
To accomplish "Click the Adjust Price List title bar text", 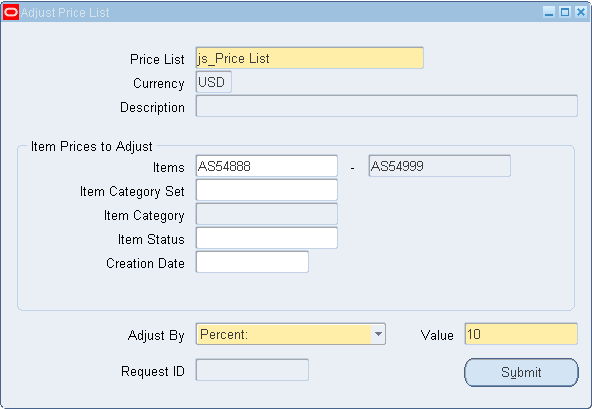I will click(x=65, y=13).
